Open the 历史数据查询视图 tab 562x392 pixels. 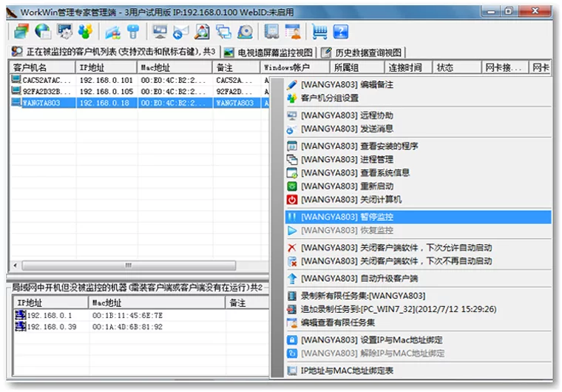coord(362,53)
